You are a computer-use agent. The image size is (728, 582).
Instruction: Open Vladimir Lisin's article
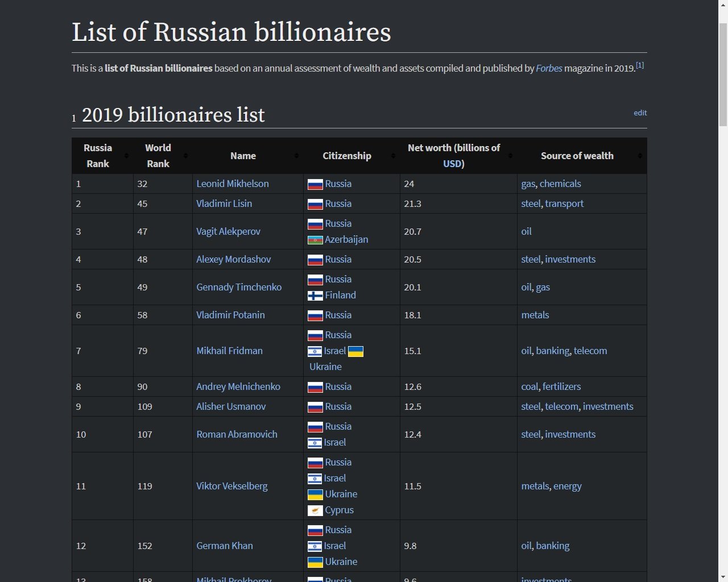(x=224, y=203)
